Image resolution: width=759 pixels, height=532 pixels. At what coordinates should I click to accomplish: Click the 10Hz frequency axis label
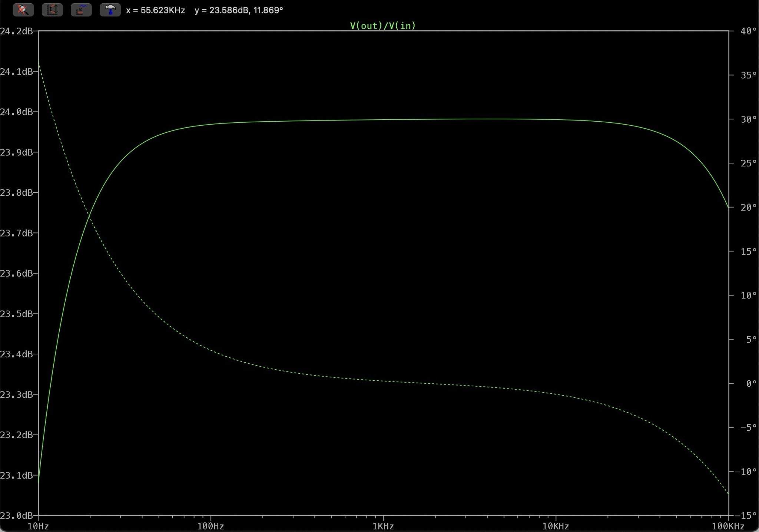click(38, 526)
